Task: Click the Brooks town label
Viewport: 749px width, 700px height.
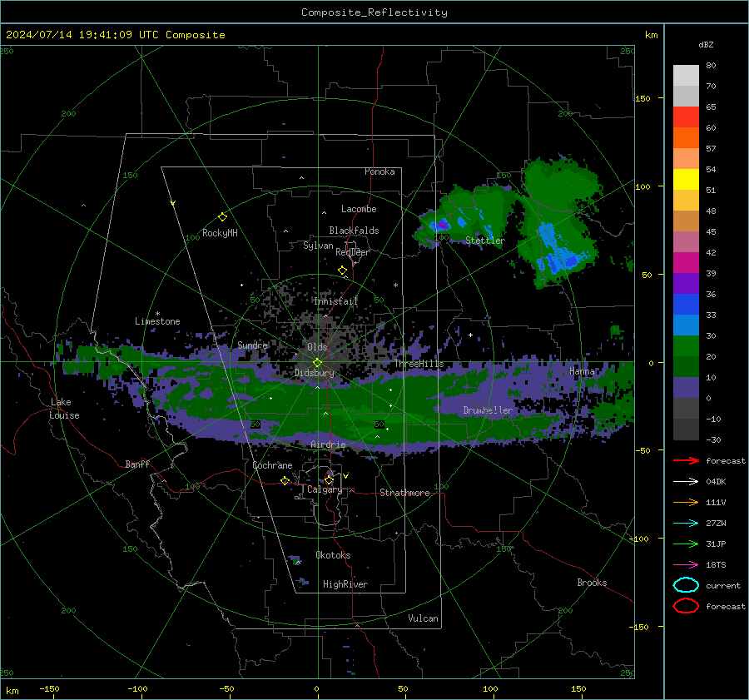Action: pos(592,583)
